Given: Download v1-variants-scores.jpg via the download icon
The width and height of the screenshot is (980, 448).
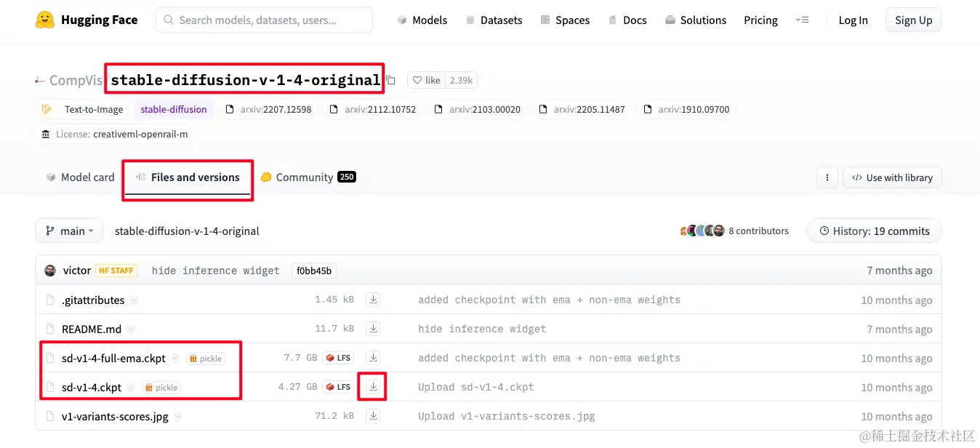Looking at the screenshot, I should [x=373, y=416].
